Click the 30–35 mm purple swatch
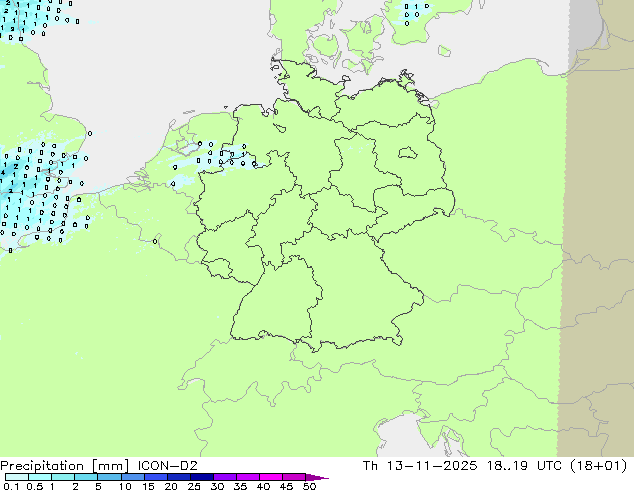 pos(224,477)
